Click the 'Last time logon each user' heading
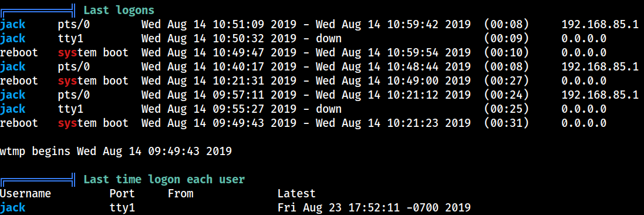This screenshot has height=215, width=644. (x=164, y=180)
